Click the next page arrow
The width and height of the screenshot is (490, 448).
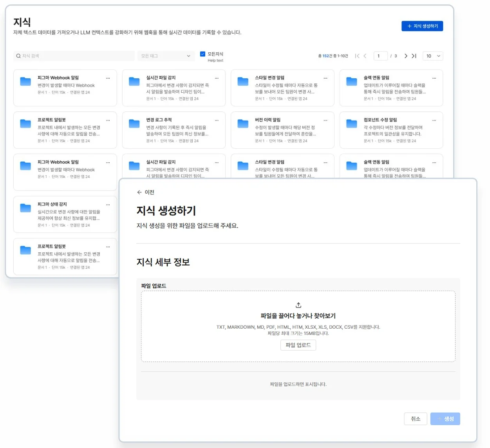pyautogui.click(x=406, y=56)
